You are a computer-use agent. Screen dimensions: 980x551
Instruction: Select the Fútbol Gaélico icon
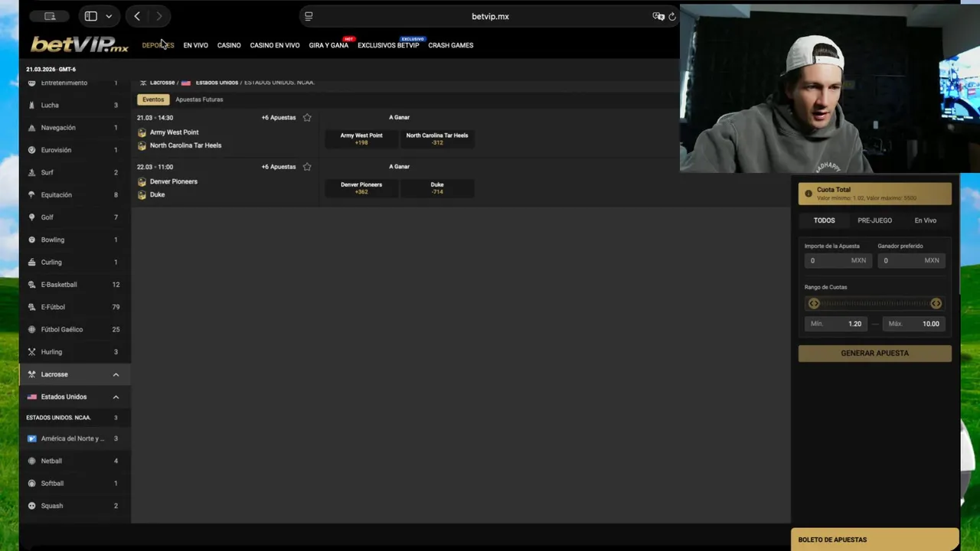click(31, 330)
